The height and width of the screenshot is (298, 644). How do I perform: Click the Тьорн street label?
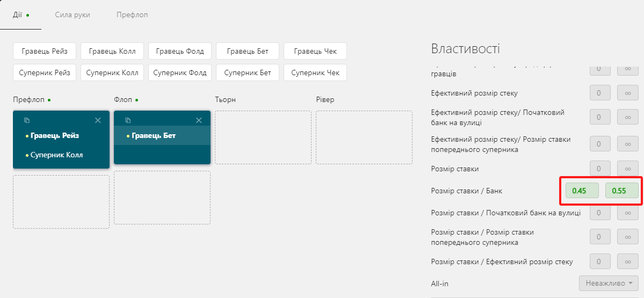point(225,100)
